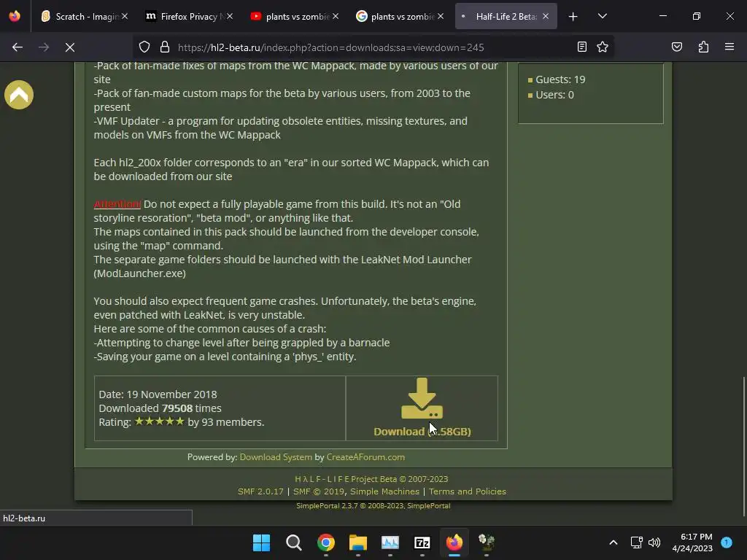Show hidden system tray icons
Image resolution: width=747 pixels, height=560 pixels.
(x=614, y=542)
